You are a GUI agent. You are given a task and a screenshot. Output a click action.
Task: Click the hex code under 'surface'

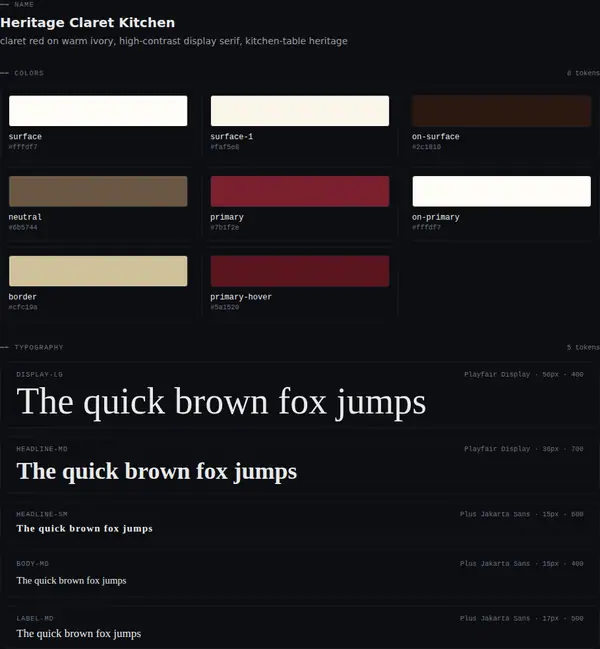point(23,147)
